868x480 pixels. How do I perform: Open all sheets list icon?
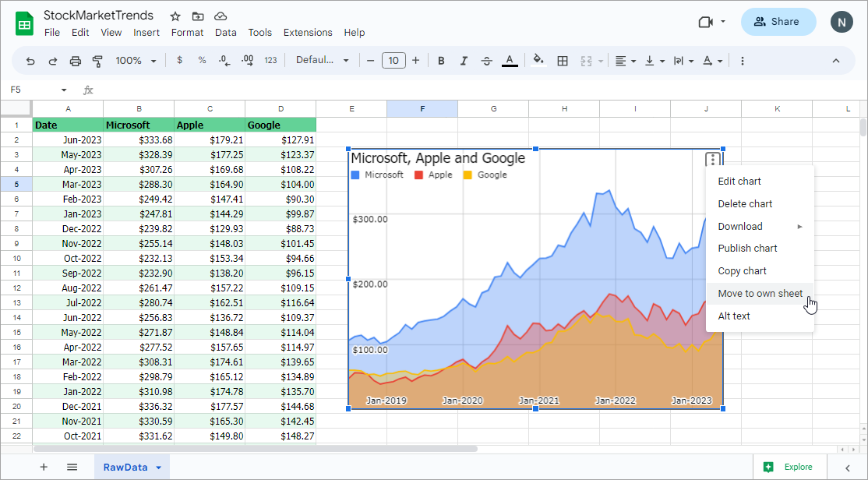72,468
